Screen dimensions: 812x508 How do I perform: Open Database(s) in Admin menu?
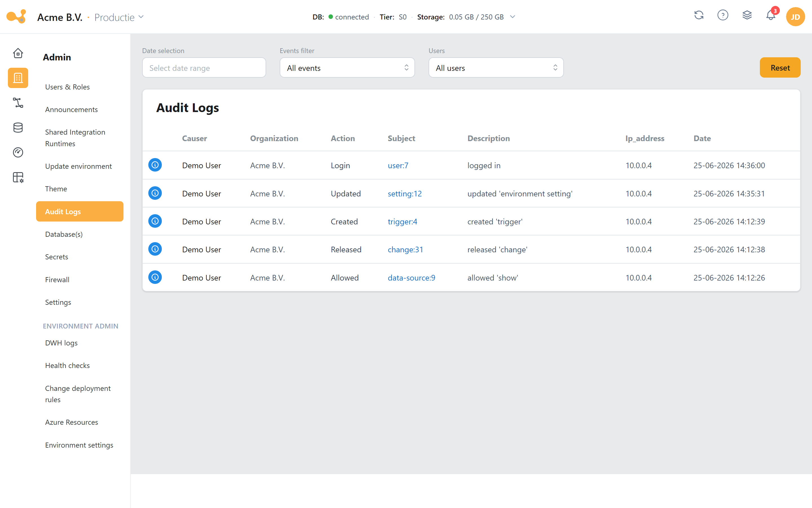[x=64, y=234]
